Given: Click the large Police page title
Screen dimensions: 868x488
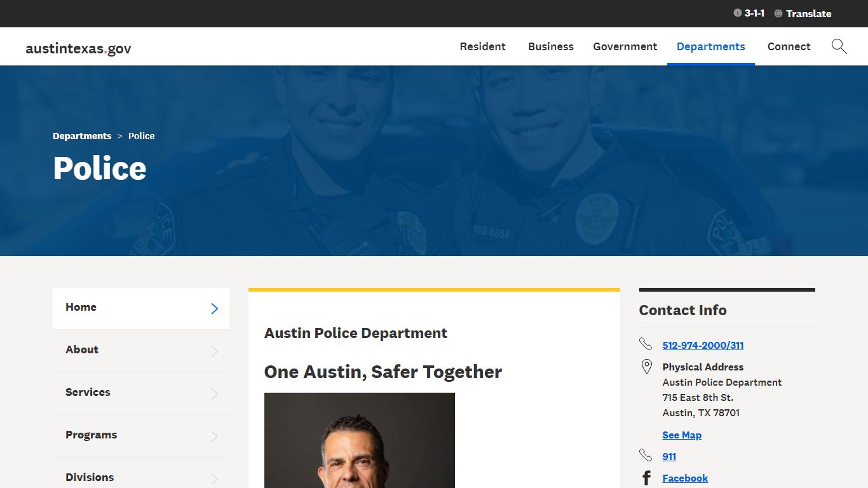Looking at the screenshot, I should 100,168.
